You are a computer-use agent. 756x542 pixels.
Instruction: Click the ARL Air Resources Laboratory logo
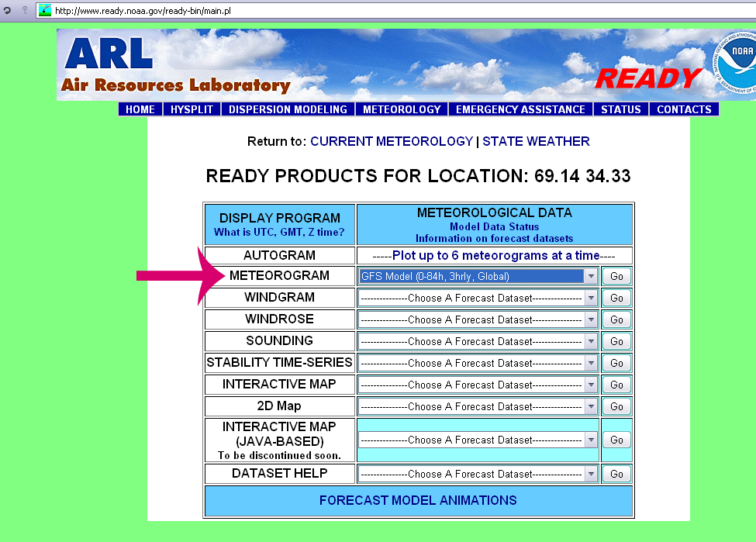(176, 65)
